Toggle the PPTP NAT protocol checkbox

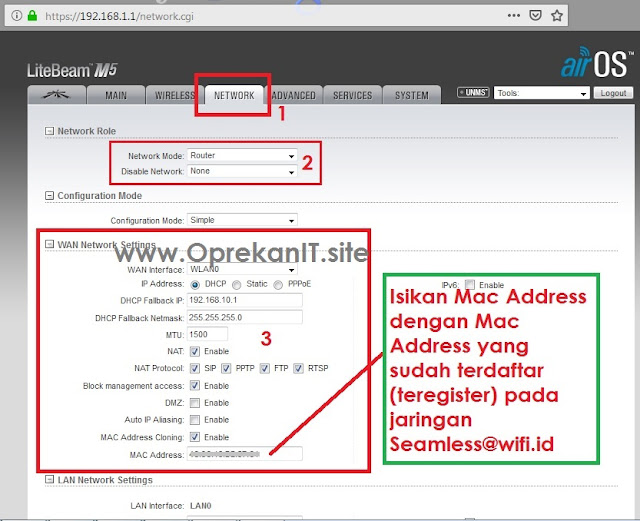click(226, 368)
